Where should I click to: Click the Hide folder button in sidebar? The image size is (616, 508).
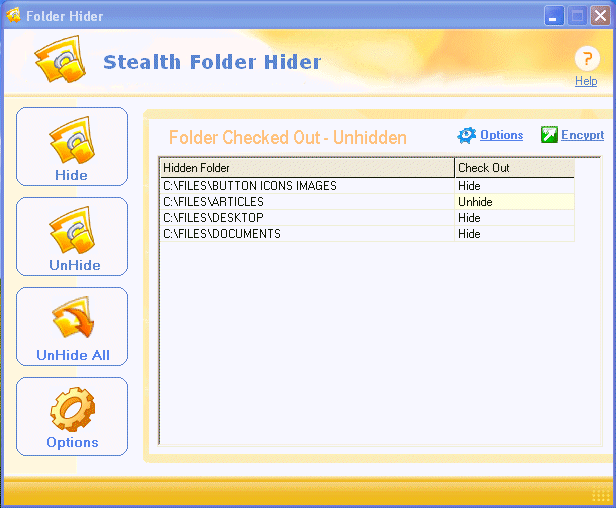coord(72,146)
